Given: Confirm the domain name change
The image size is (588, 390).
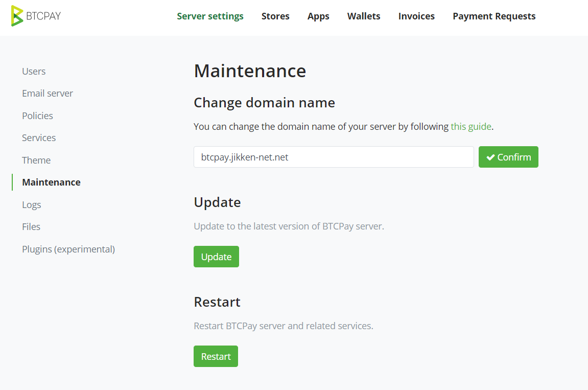Looking at the screenshot, I should 508,157.
